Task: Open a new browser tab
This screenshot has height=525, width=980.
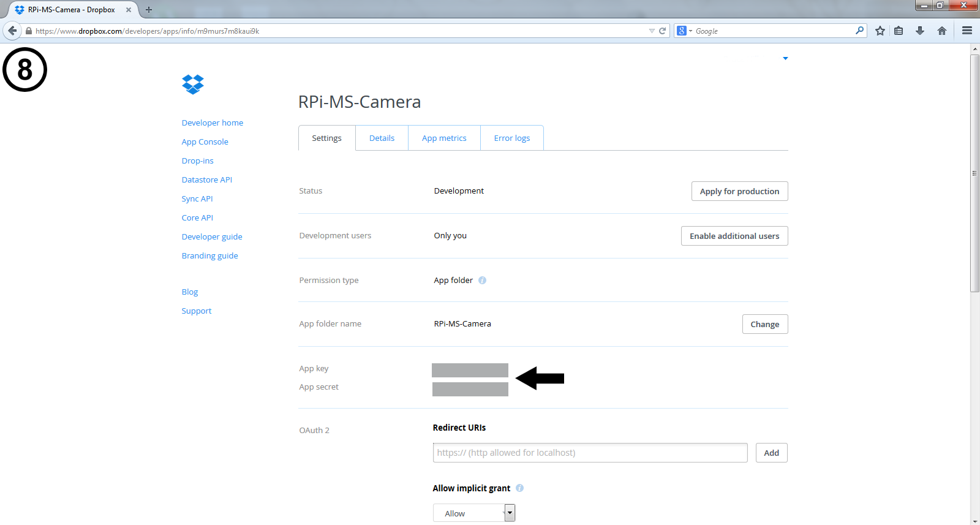Action: click(149, 10)
